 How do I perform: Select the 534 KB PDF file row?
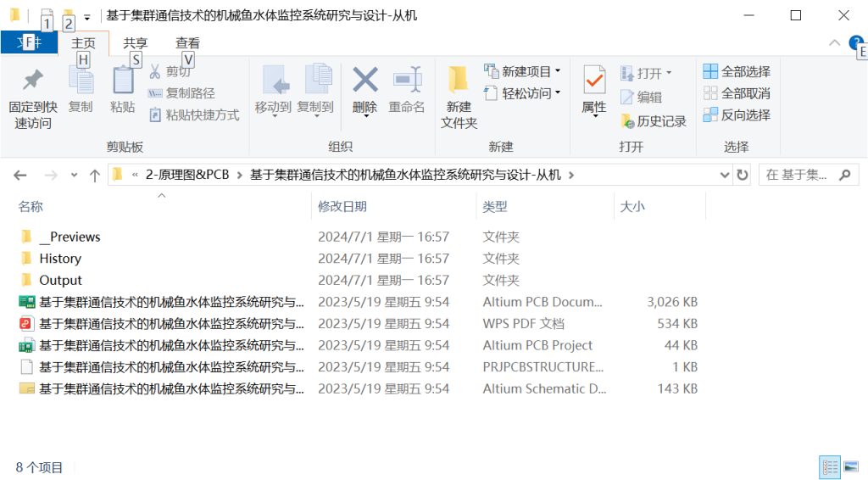(359, 323)
